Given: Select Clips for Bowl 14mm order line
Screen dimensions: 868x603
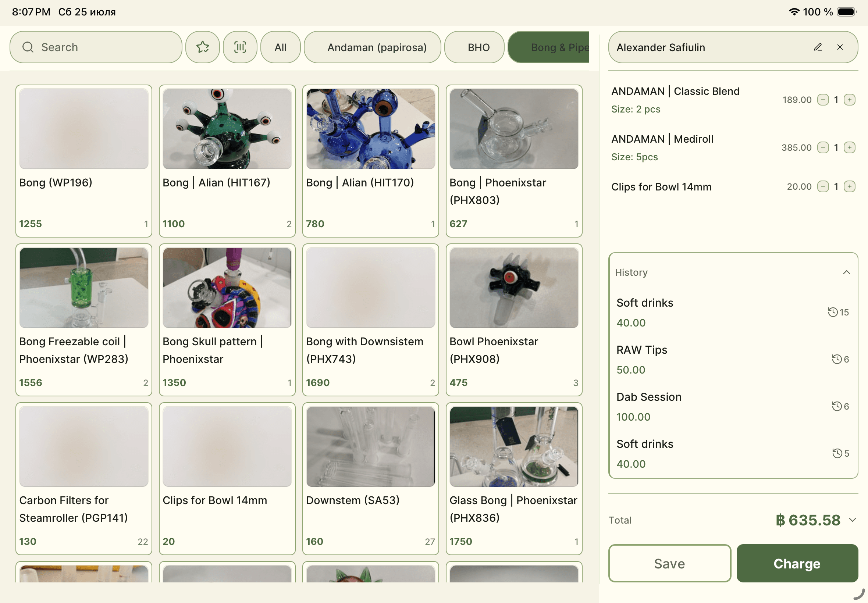Looking at the screenshot, I should tap(733, 187).
